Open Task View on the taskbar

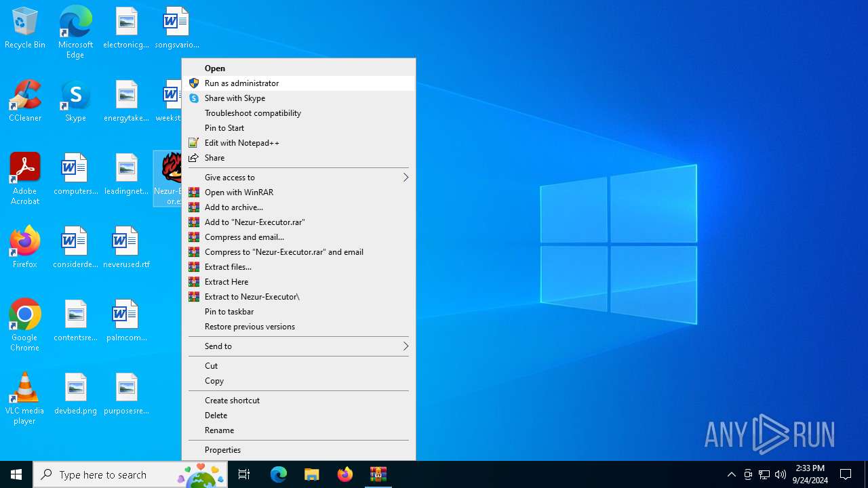point(244,474)
